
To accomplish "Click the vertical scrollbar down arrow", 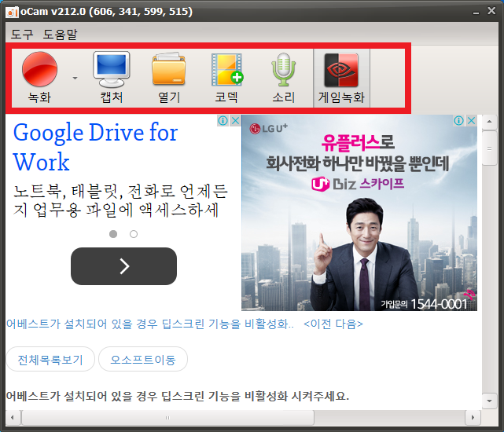I will pos(490,401).
